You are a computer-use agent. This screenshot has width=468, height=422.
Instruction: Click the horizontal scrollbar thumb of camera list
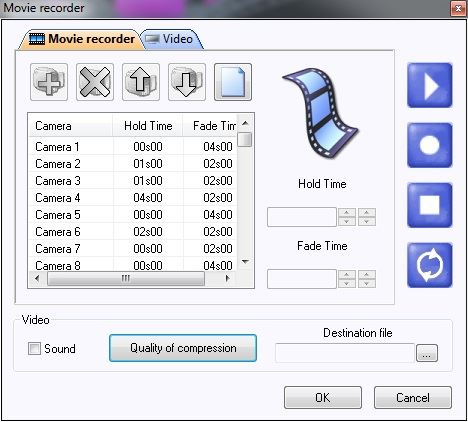tap(126, 278)
